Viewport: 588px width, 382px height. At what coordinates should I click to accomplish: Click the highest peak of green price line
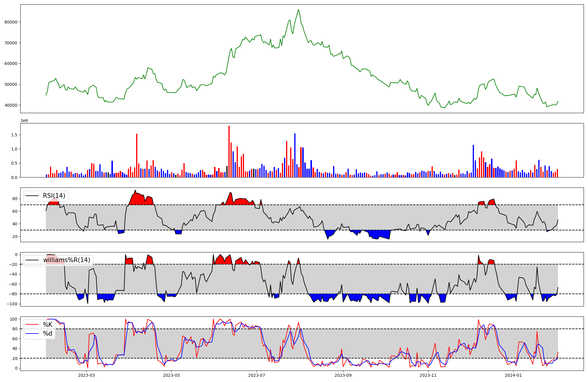(298, 9)
